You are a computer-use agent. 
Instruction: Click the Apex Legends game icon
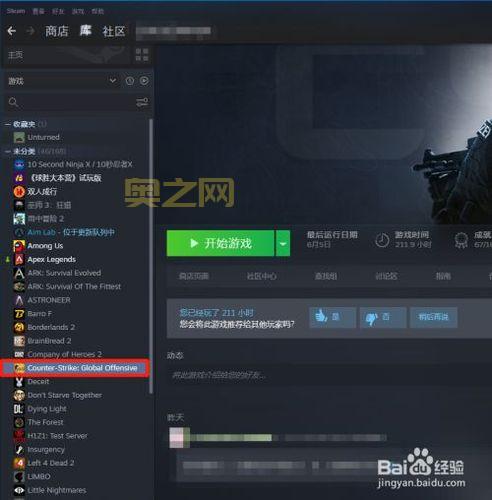pyautogui.click(x=19, y=259)
